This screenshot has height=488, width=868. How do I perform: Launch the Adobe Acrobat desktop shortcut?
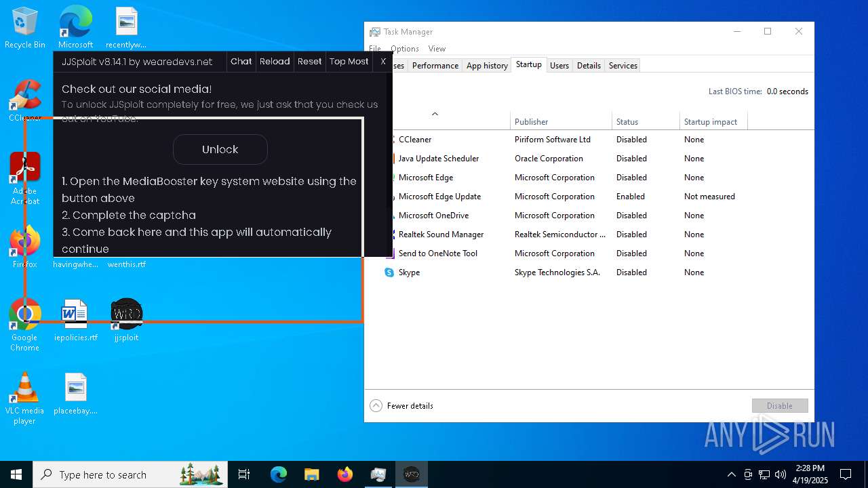[25, 178]
